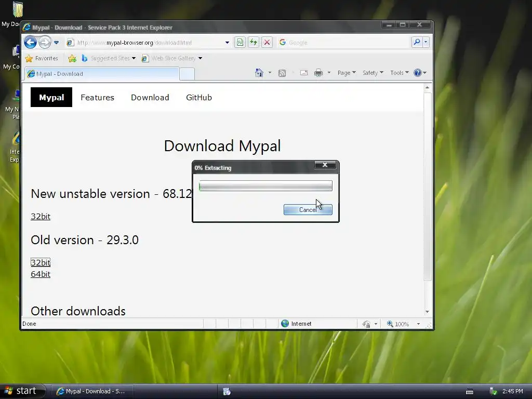Screen dimensions: 532x399
Task: Open a new blank tab
Action: 187,74
